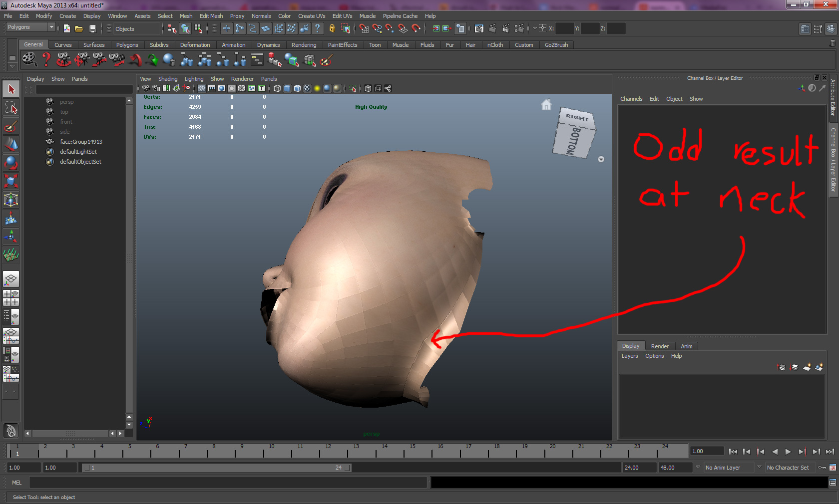Play the animation forwards
Viewport: 839px width, 504px height.
click(x=788, y=452)
